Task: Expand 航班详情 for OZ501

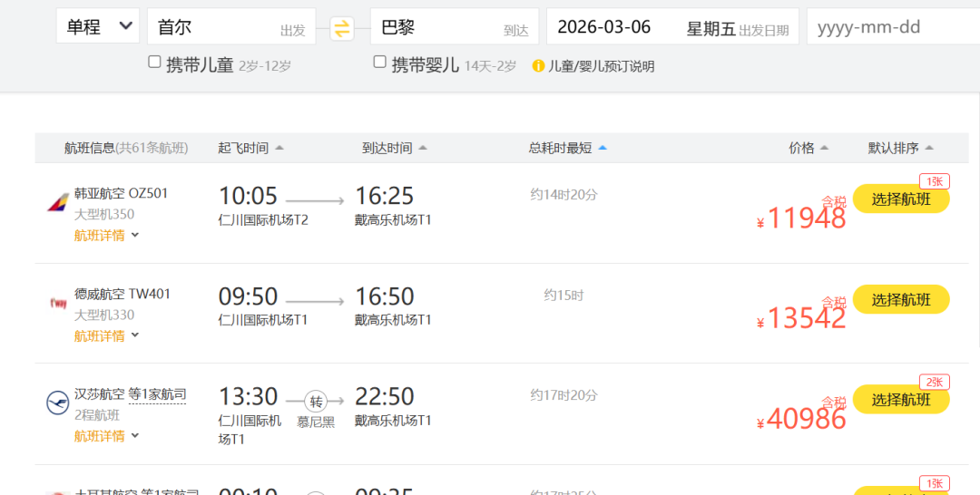Action: 106,236
